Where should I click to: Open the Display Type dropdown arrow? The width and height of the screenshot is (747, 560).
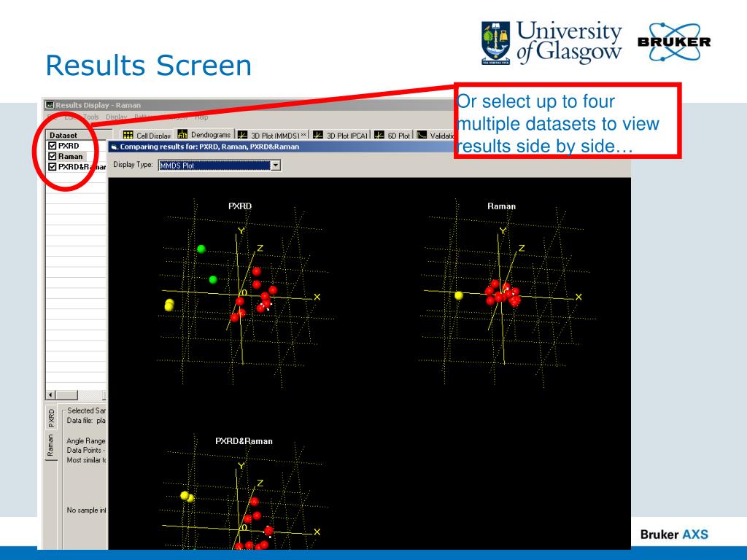(275, 166)
